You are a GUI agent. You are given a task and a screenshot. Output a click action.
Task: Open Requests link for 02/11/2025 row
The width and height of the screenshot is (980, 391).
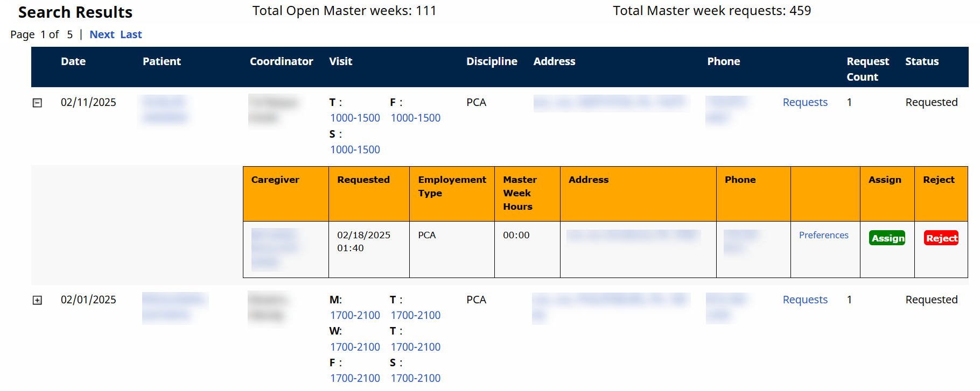click(804, 102)
